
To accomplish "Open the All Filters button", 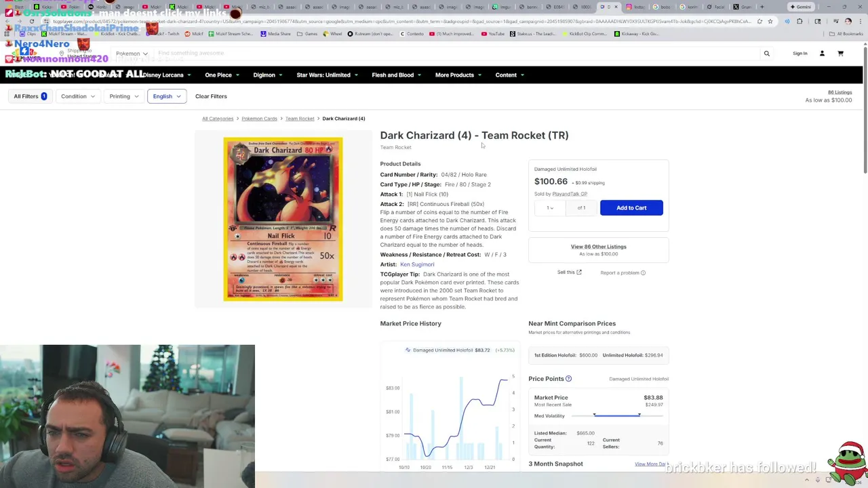I will (x=31, y=96).
